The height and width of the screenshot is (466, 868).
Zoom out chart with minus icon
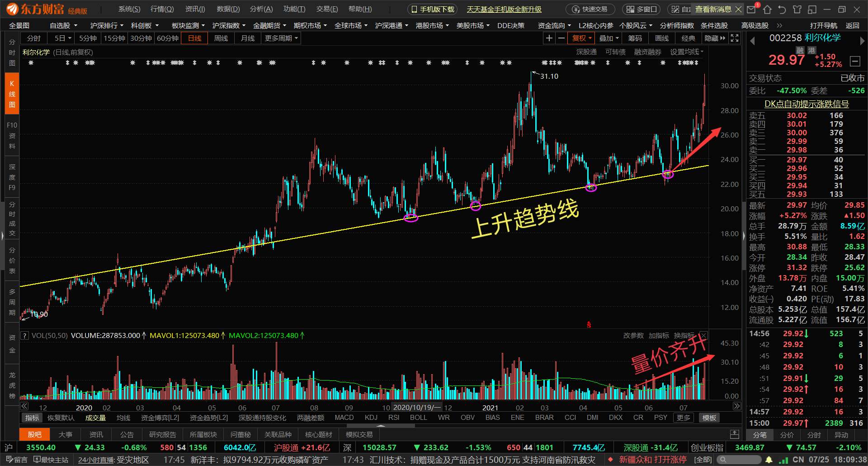coord(561,38)
